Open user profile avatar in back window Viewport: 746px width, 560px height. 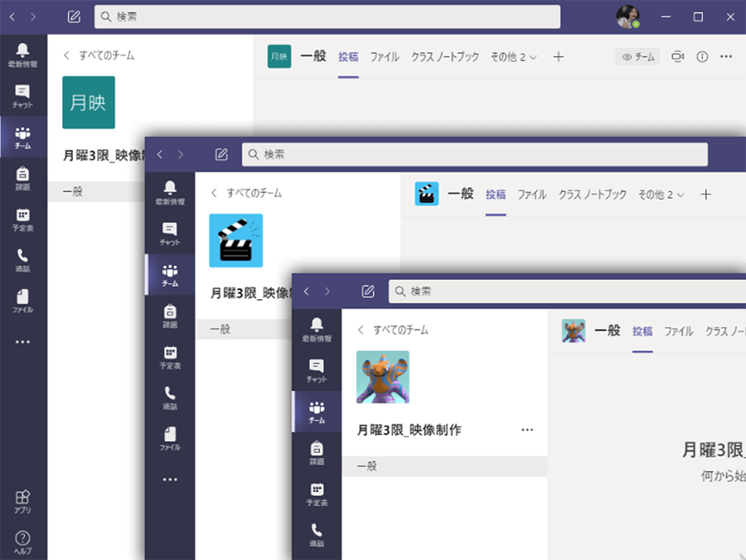627,17
